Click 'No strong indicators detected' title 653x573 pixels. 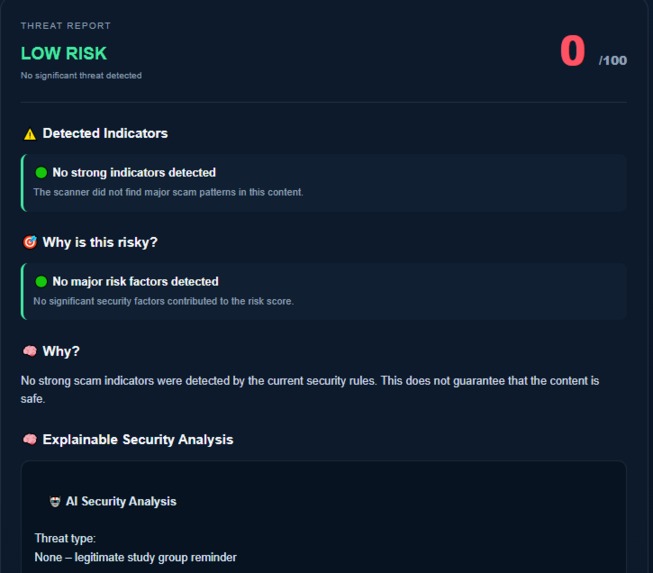[x=134, y=172]
